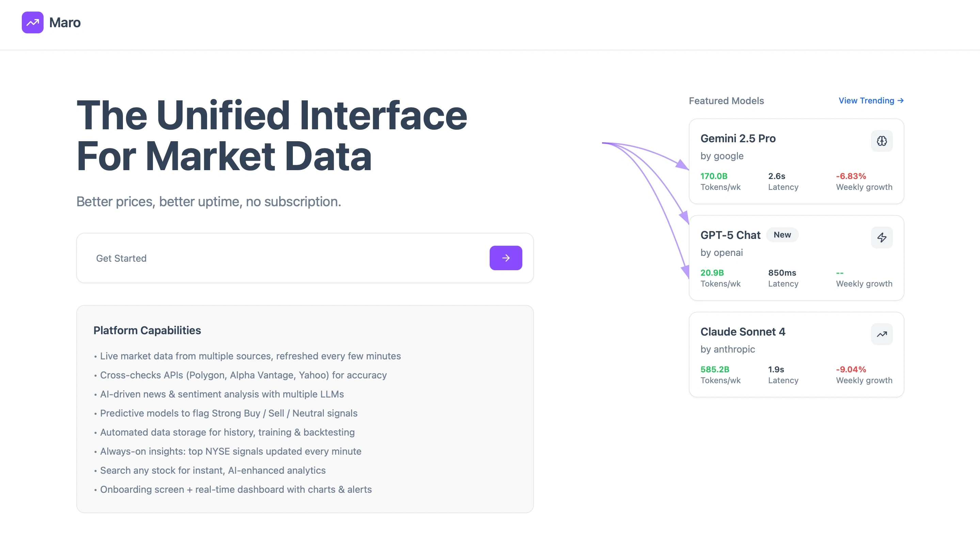
Task: Open the Gemini 2.5 Pro model title
Action: point(738,139)
